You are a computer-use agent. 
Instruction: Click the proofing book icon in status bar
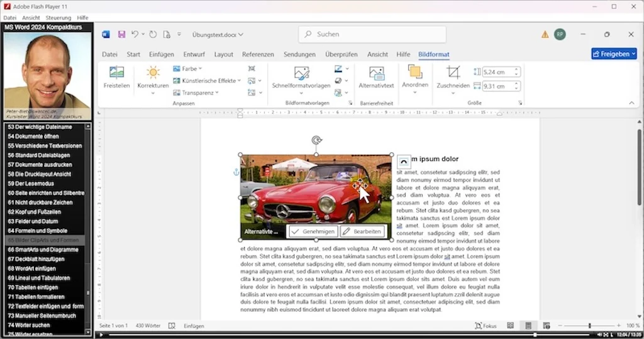(x=172, y=326)
